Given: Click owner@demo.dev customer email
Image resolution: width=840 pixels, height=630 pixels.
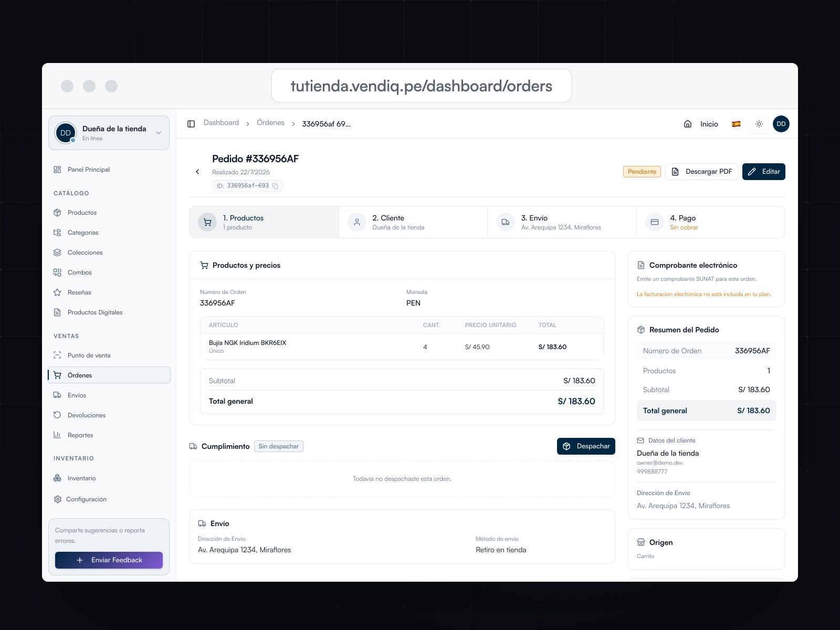Looking at the screenshot, I should [x=659, y=463].
